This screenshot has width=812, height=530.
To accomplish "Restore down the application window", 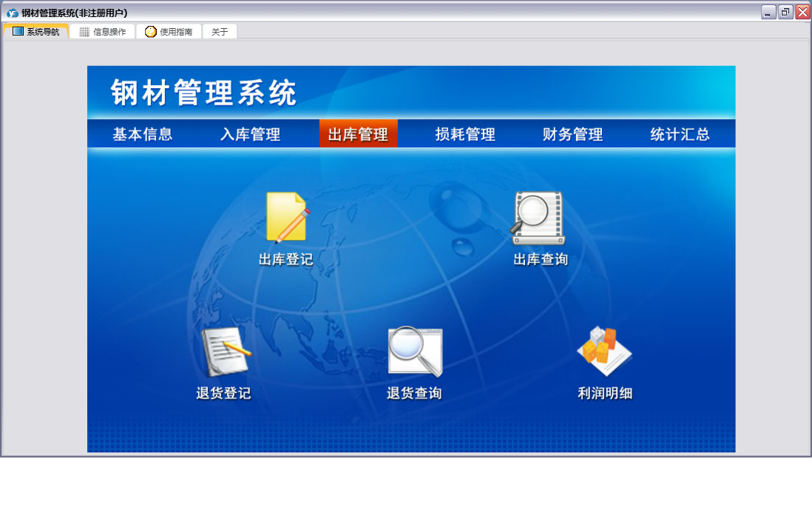I will pyautogui.click(x=785, y=12).
